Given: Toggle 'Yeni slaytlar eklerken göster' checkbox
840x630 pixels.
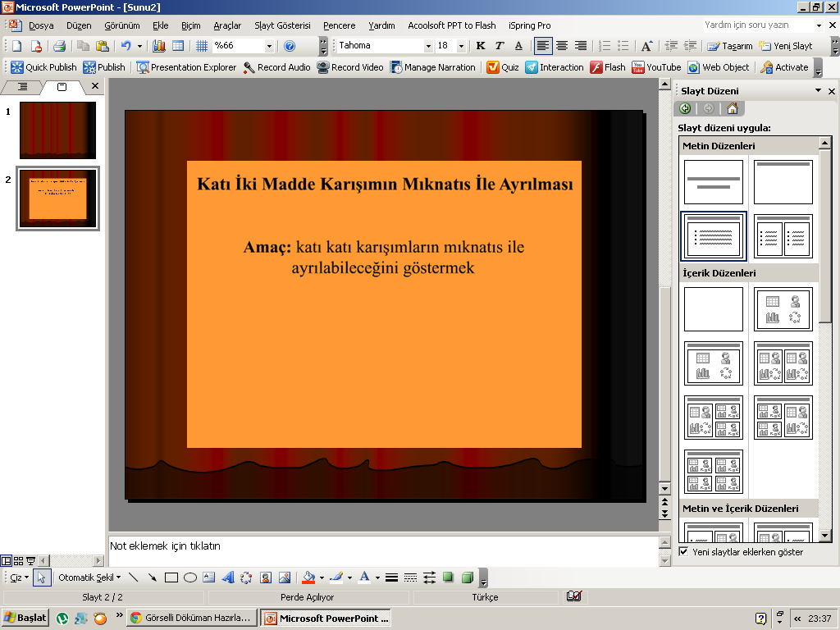Looking at the screenshot, I should coord(683,552).
